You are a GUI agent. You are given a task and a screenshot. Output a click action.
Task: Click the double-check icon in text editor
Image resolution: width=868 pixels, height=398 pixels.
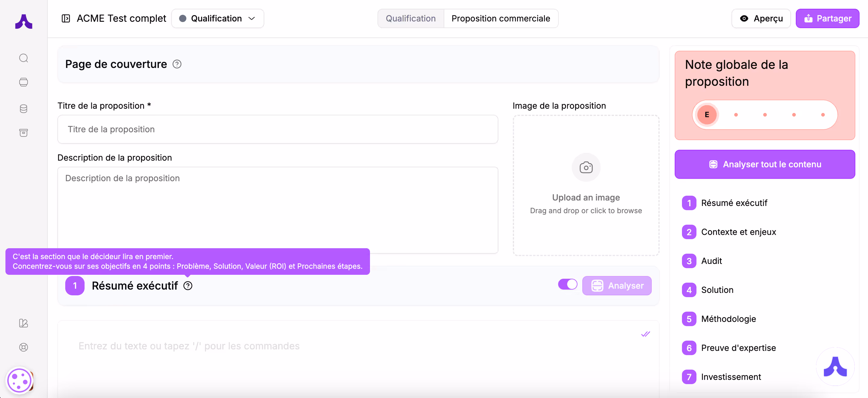coord(645,334)
